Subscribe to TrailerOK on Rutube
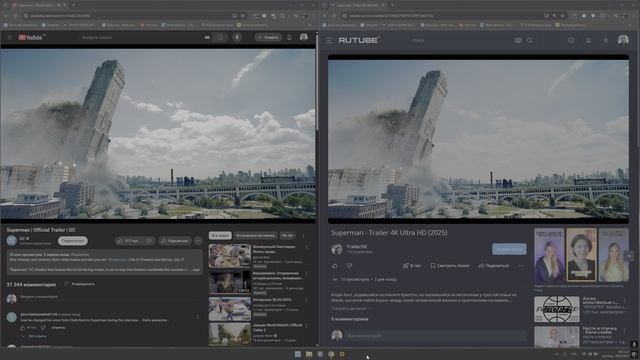Screen dimensions: 640x360 [509, 249]
